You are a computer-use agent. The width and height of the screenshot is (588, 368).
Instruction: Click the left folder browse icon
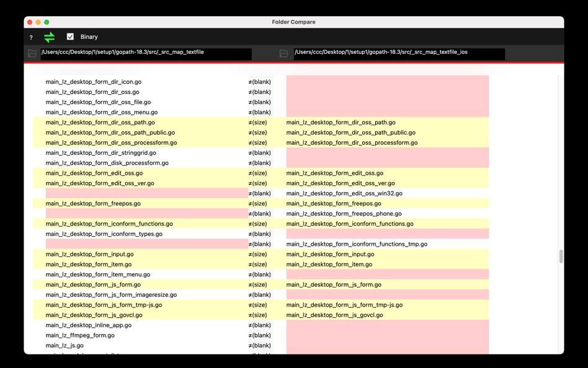tap(32, 53)
